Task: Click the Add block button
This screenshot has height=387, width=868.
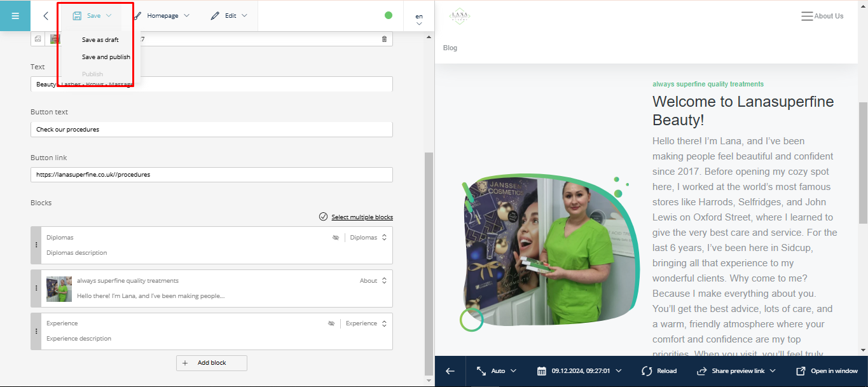Action: point(212,363)
